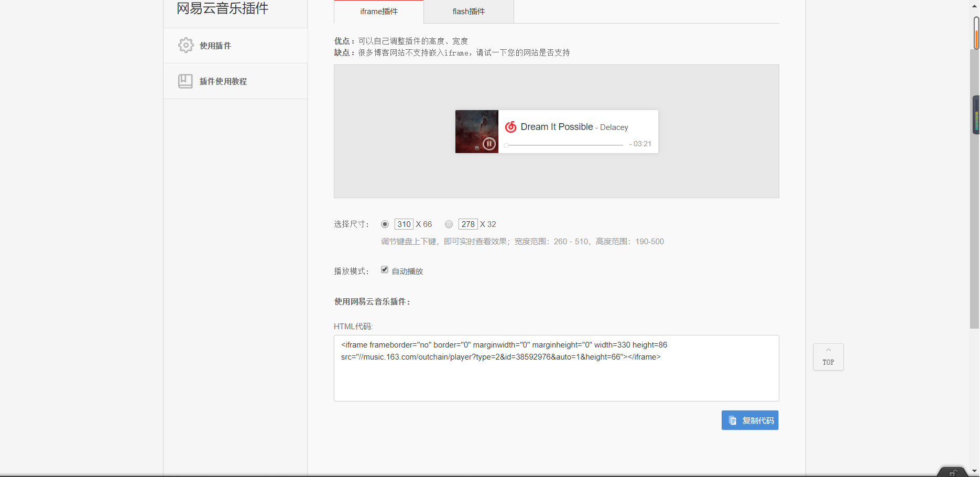The image size is (980, 477).
Task: Open the 插件使用教程 sidebar item
Action: 235,81
